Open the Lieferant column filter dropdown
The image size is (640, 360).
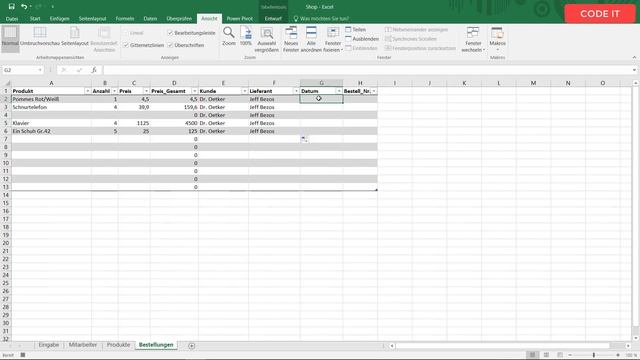tap(296, 91)
